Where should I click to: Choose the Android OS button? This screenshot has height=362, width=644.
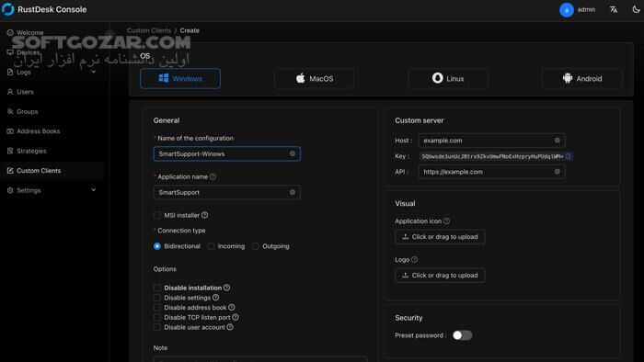coord(582,79)
